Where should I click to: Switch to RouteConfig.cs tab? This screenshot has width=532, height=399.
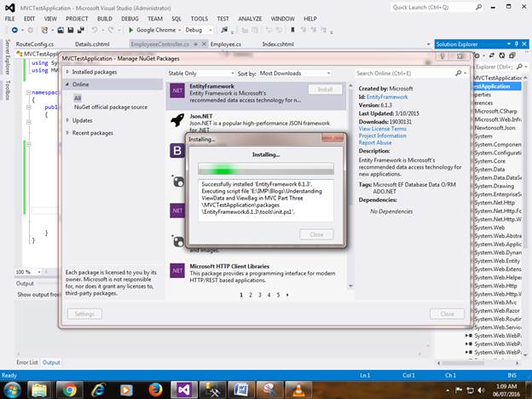coord(35,44)
